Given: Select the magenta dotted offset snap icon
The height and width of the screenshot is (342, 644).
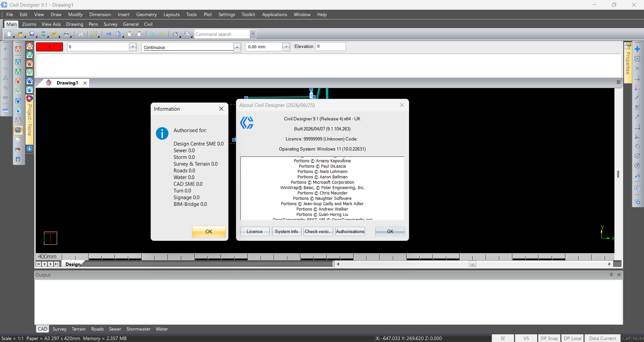Looking at the screenshot, I should (637, 88).
